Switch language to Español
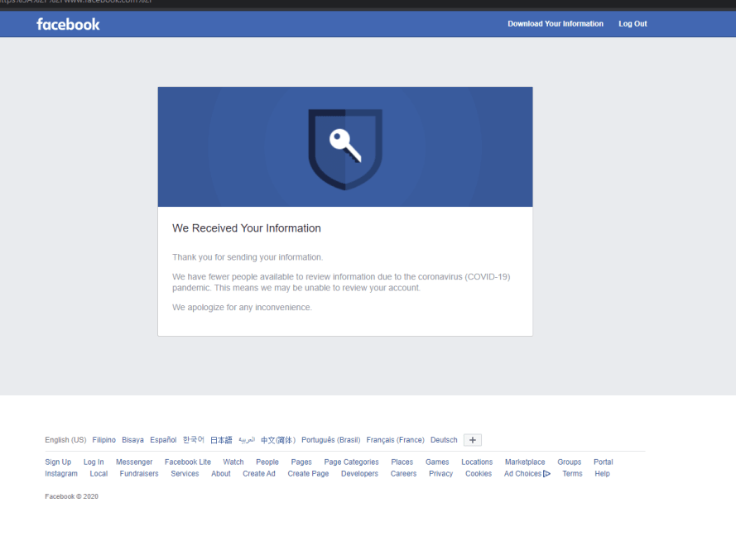Screen dimensions: 736x560 pyautogui.click(x=163, y=440)
